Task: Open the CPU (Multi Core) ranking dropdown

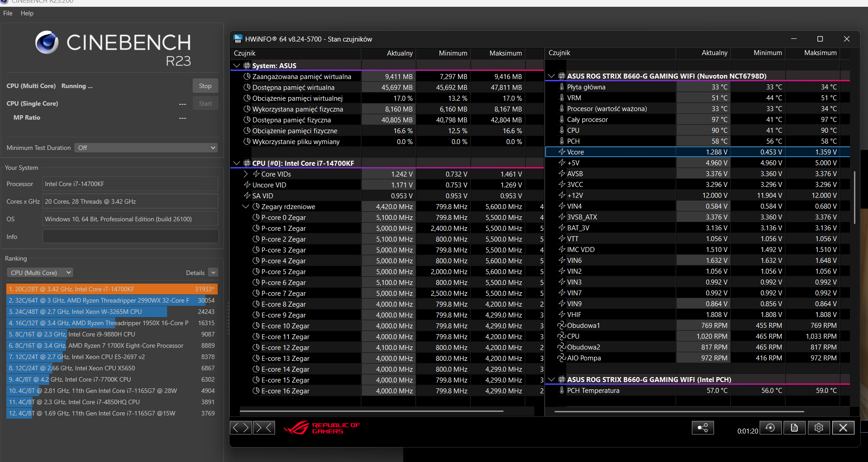Action: (40, 273)
